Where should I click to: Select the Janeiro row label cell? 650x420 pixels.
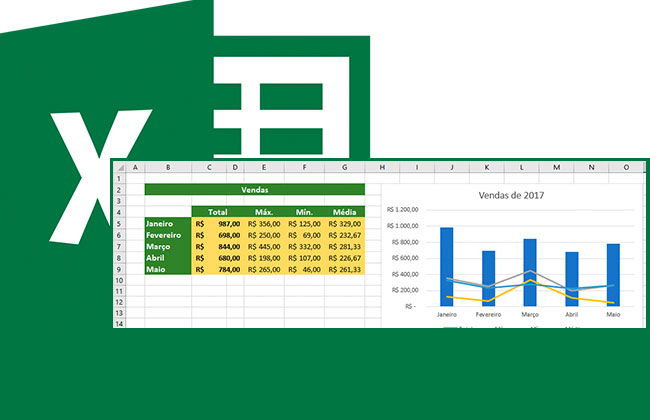click(x=168, y=224)
